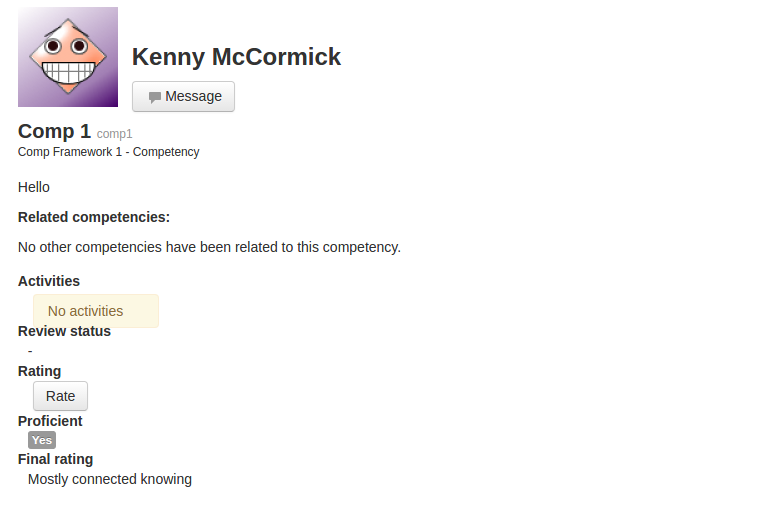The image size is (773, 507).
Task: Click the Review status label
Action: tap(64, 331)
